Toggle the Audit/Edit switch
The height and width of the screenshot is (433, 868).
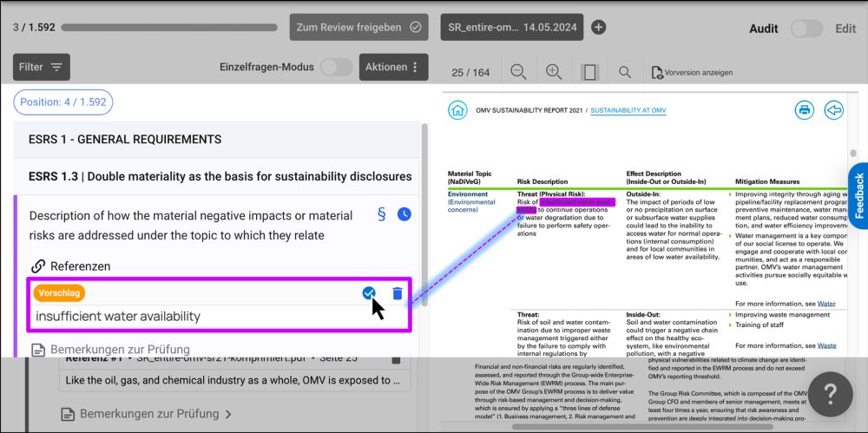[x=806, y=29]
